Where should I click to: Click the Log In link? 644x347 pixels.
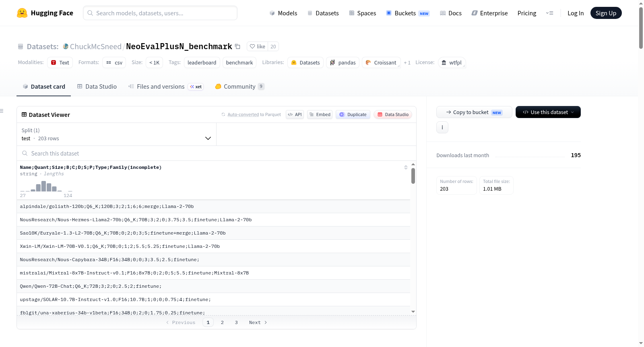coord(576,13)
